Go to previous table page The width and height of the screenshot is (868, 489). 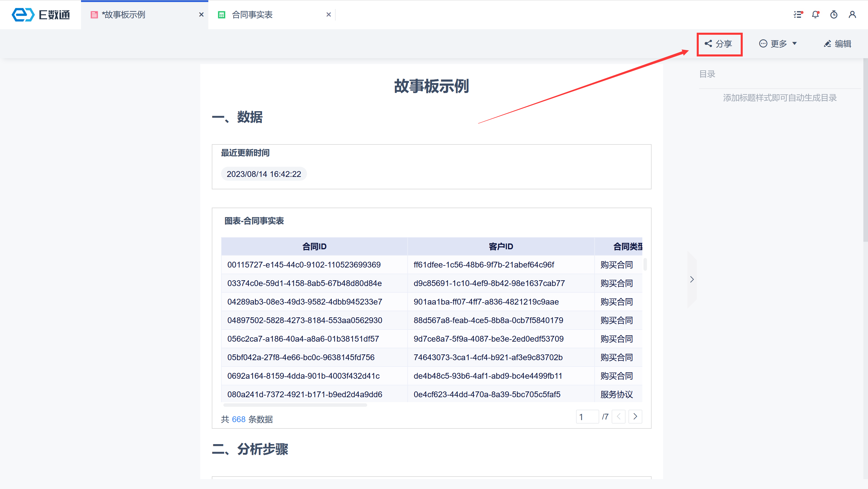coord(618,417)
